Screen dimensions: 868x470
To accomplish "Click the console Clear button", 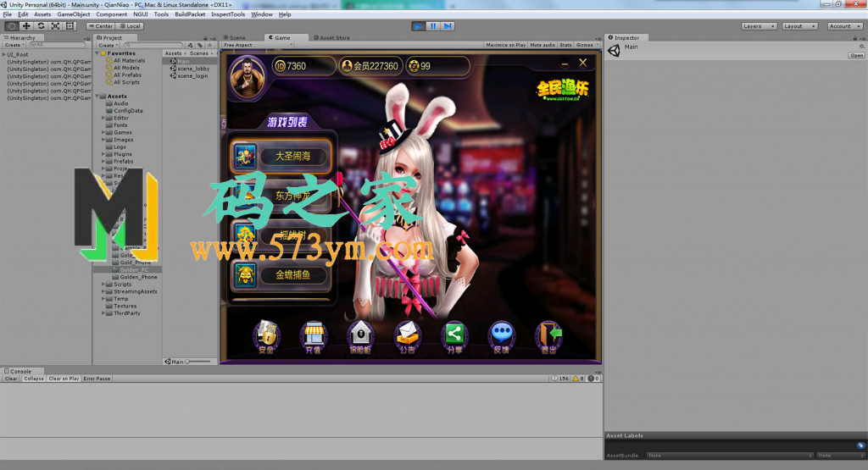I will pyautogui.click(x=11, y=379).
